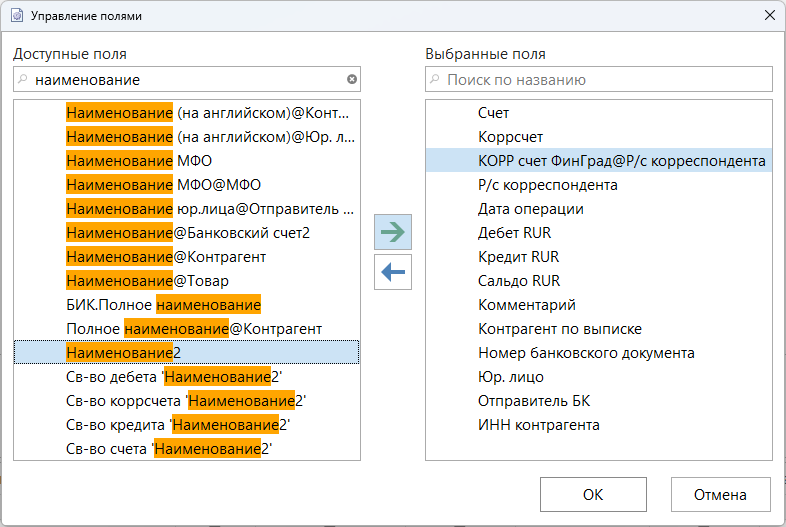Click the blue left arrow to remove field
This screenshot has width=786, height=527.
[392, 272]
